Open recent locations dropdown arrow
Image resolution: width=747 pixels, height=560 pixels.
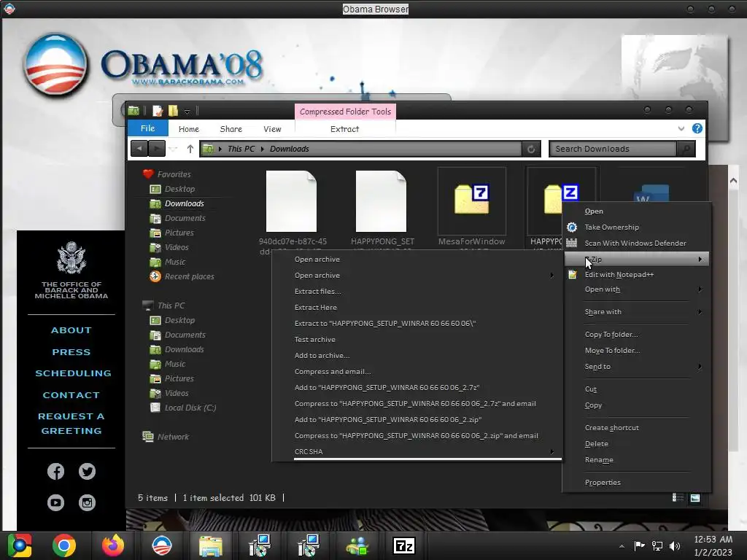point(174,149)
